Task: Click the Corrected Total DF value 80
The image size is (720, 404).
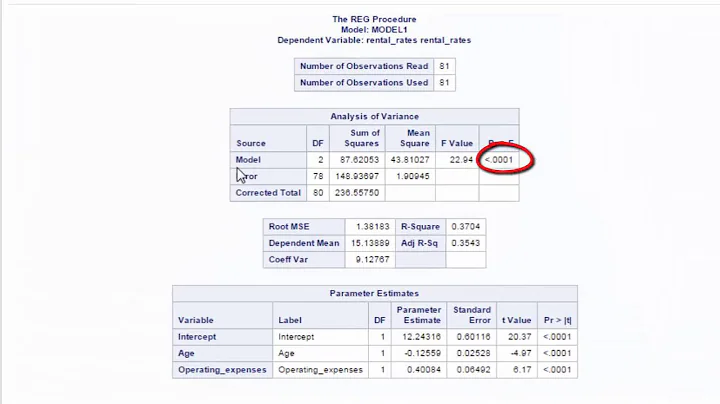Action: coord(318,193)
